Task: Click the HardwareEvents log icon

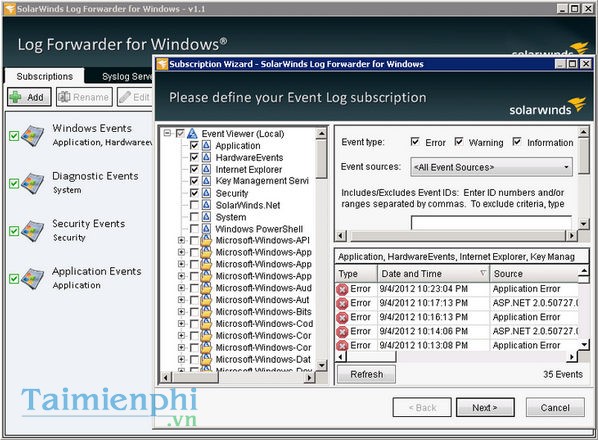Action: (206, 157)
